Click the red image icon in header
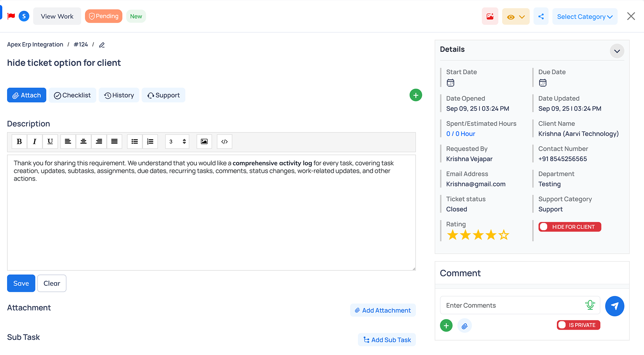 point(490,16)
